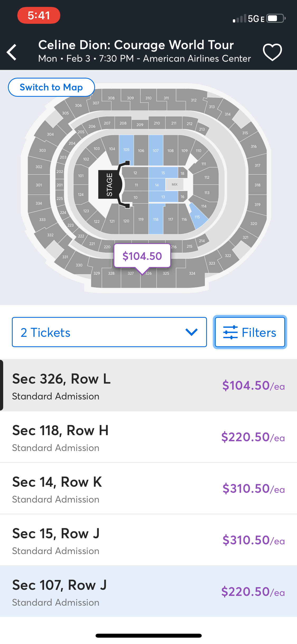Viewport: 297px width, 644px height.
Task: Tap floor section 13 on map
Action: pos(163,197)
